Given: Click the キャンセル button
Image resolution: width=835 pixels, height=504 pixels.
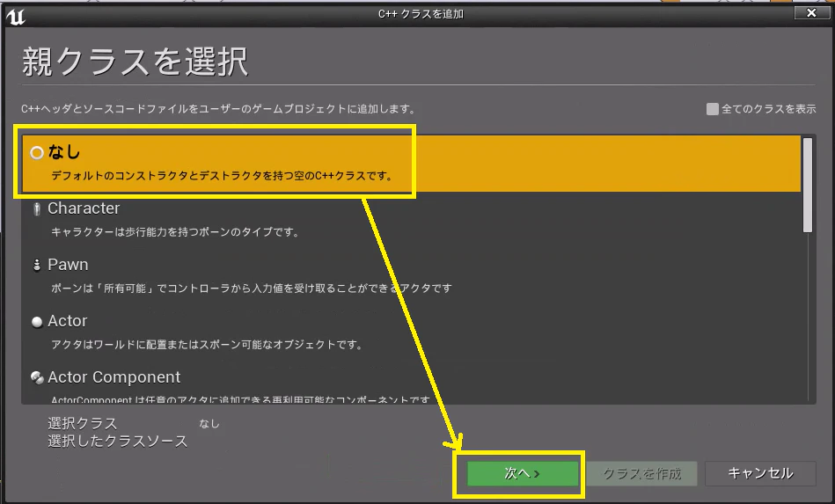Looking at the screenshot, I should click(760, 473).
